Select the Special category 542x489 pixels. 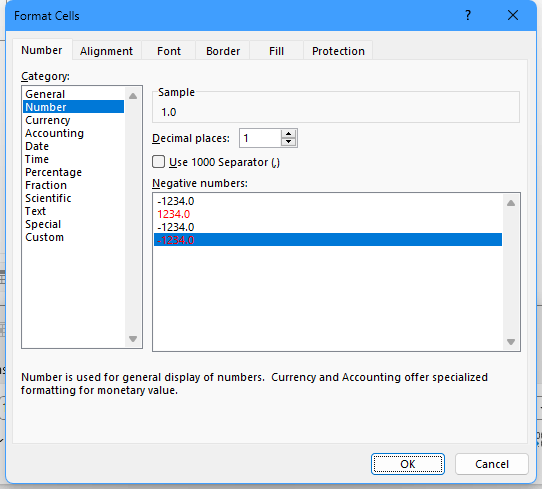(x=73, y=224)
